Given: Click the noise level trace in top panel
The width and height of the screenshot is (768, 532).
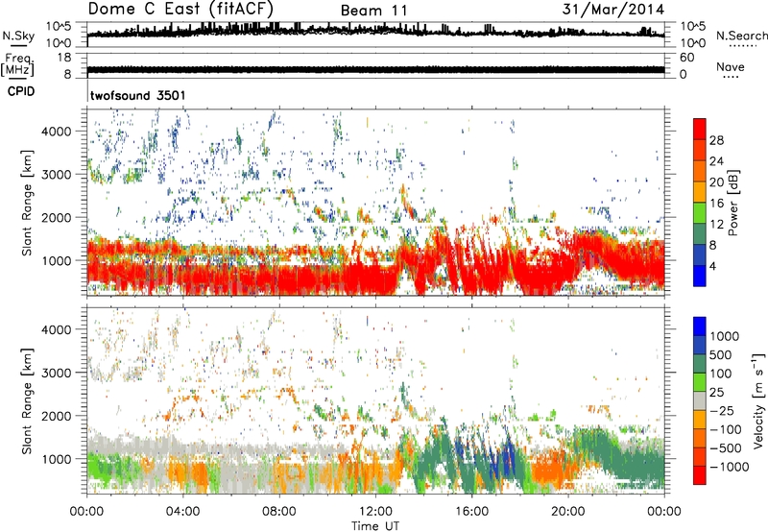Looking at the screenshot, I should point(375,31).
